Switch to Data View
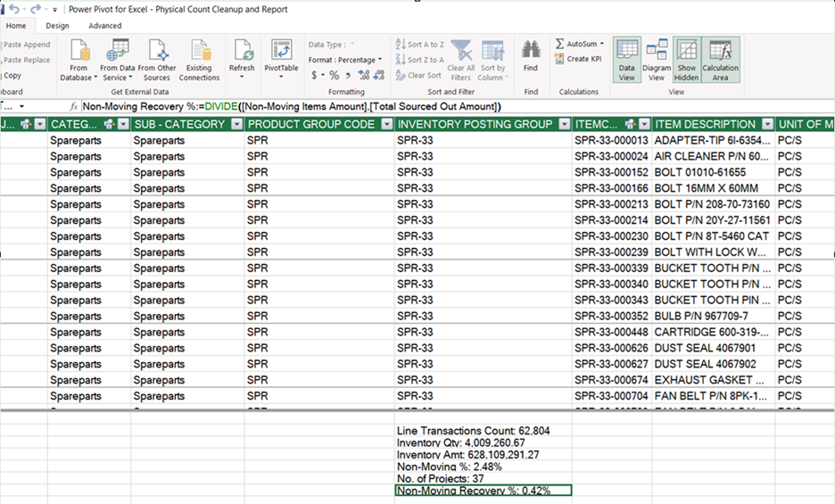 coord(627,60)
